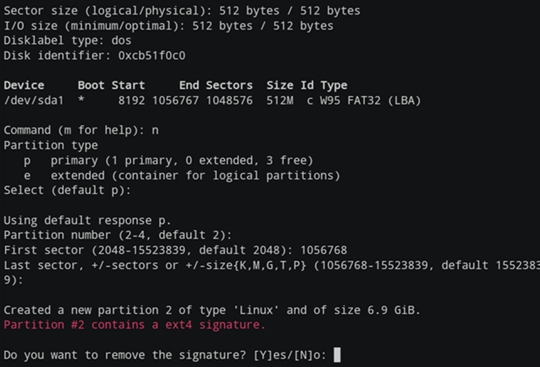Image resolution: width=540 pixels, height=367 pixels.
Task: Click the 'Select (default p):' prompt
Action: pyautogui.click(x=67, y=190)
